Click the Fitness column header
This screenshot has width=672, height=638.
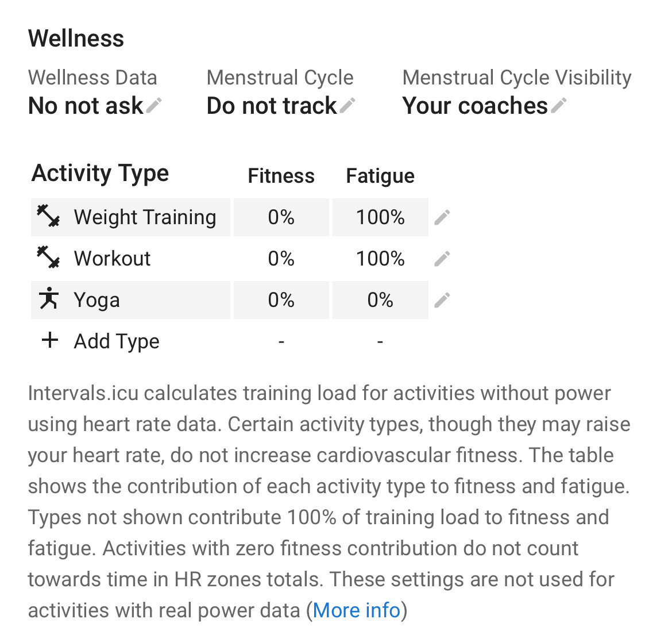point(281,176)
